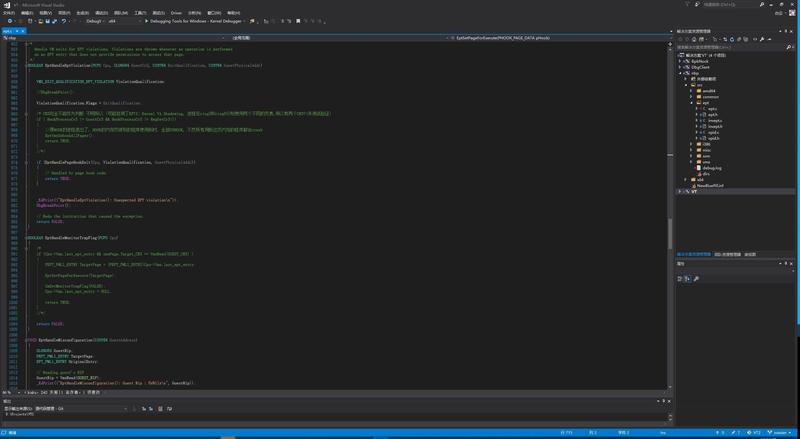Open the second menu bar item (Edit)
This screenshot has height=439, width=800.
click(27, 13)
